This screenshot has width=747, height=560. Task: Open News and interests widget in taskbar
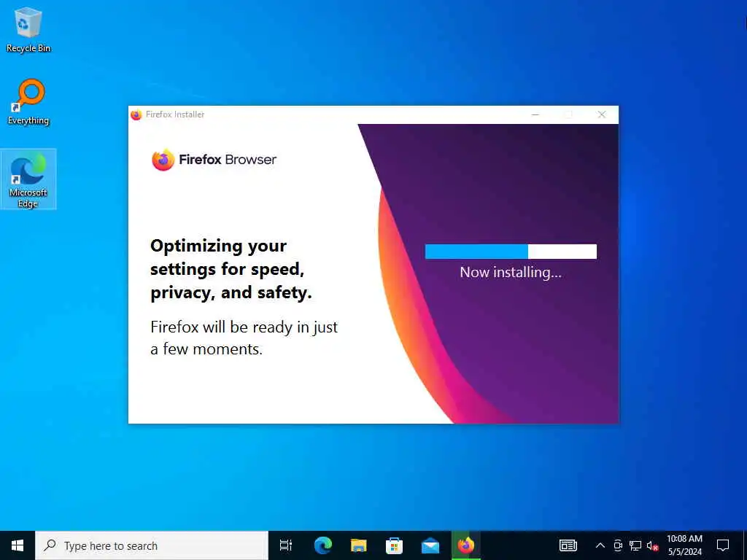coord(568,545)
